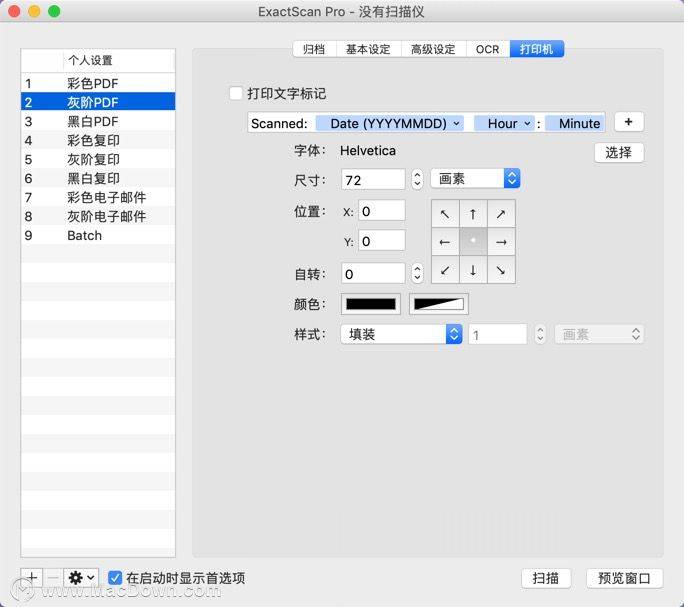Click the 扫描 button
Image resolution: width=684 pixels, height=607 pixels.
click(x=546, y=578)
